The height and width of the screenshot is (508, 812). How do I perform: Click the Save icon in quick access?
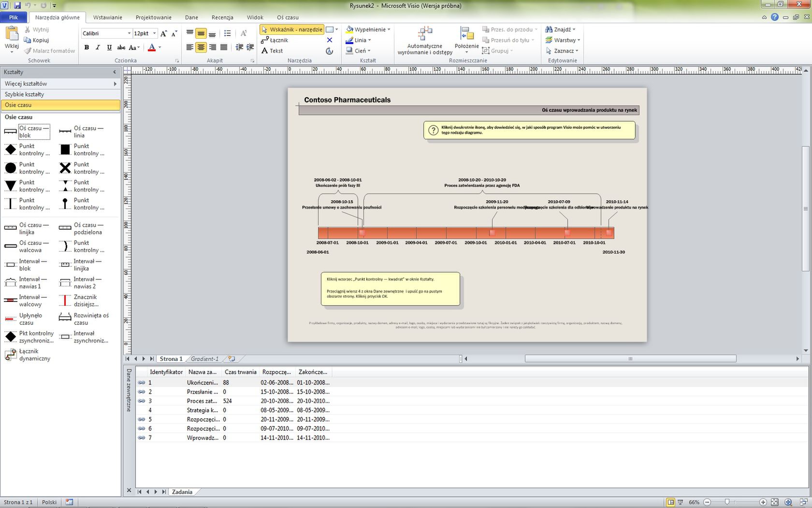coord(17,5)
